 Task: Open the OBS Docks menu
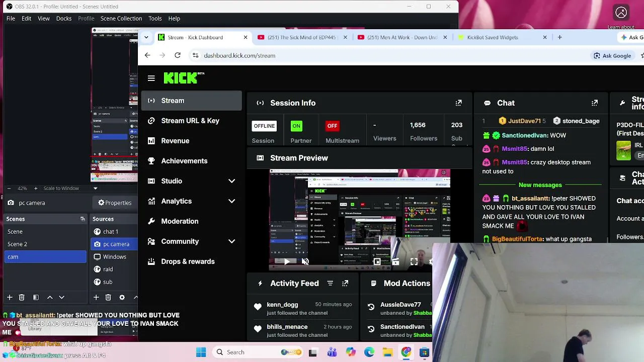tap(64, 19)
